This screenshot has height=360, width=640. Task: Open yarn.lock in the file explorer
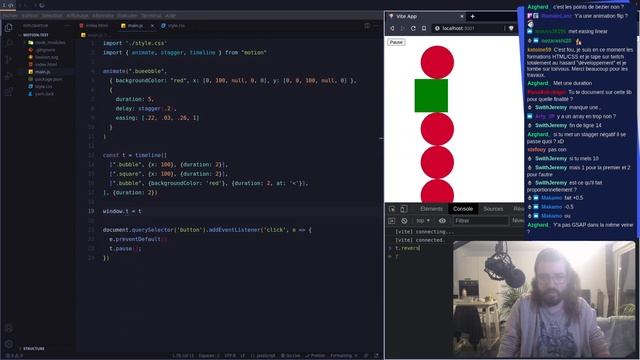[x=44, y=94]
